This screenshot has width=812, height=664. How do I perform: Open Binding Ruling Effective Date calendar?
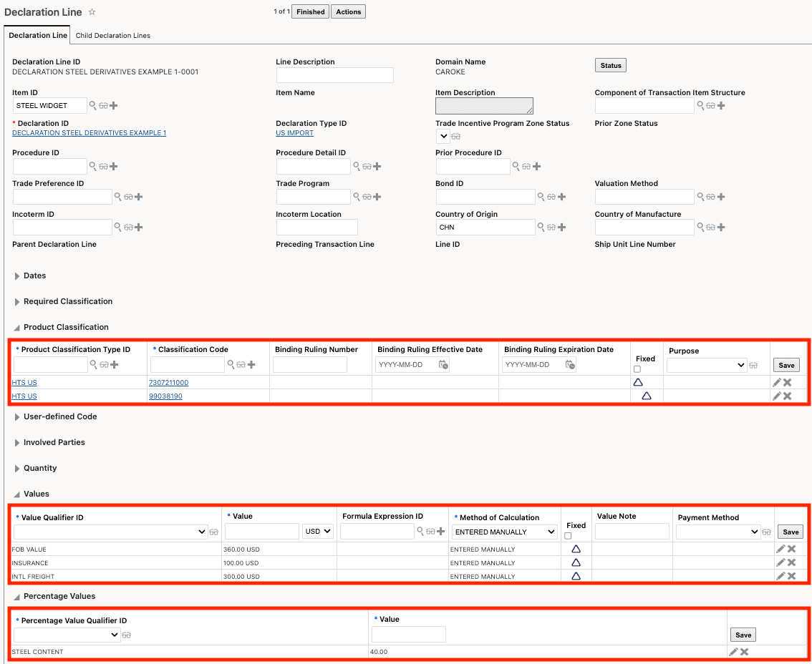[443, 365]
